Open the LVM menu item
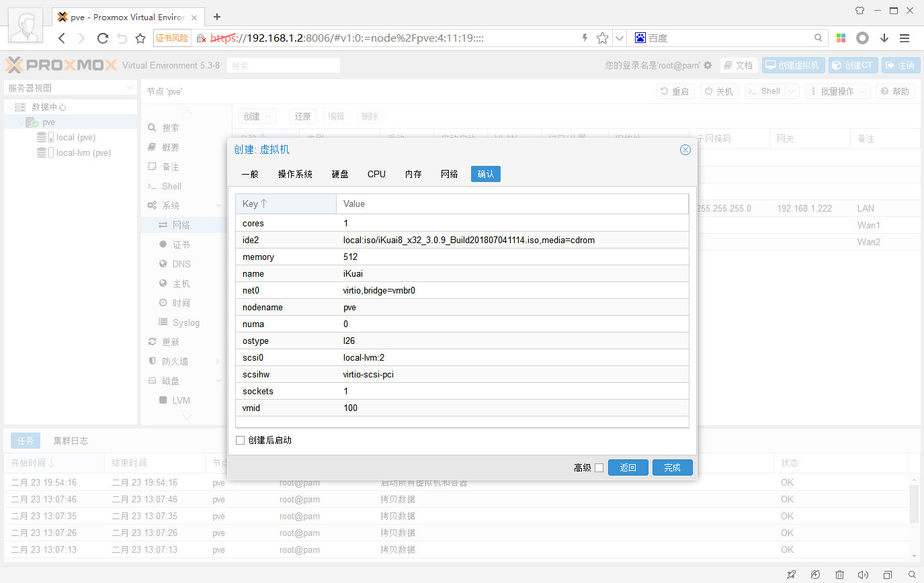This screenshot has height=583, width=924. click(x=181, y=400)
